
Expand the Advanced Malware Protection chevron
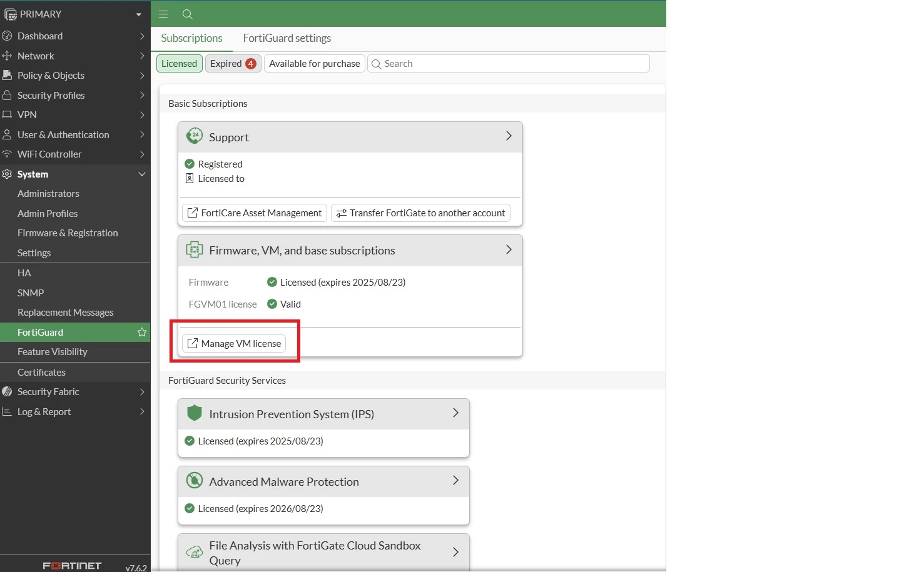(455, 480)
